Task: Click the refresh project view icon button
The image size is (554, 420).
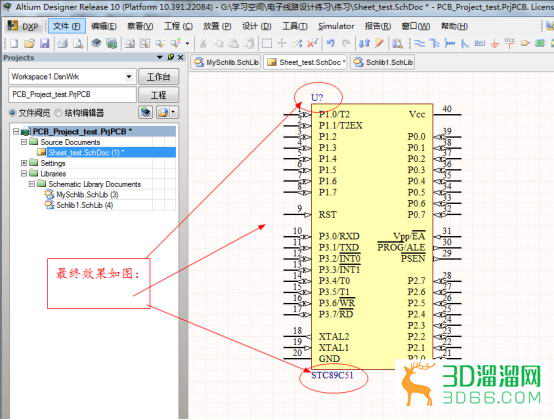Action: pyautogui.click(x=145, y=113)
